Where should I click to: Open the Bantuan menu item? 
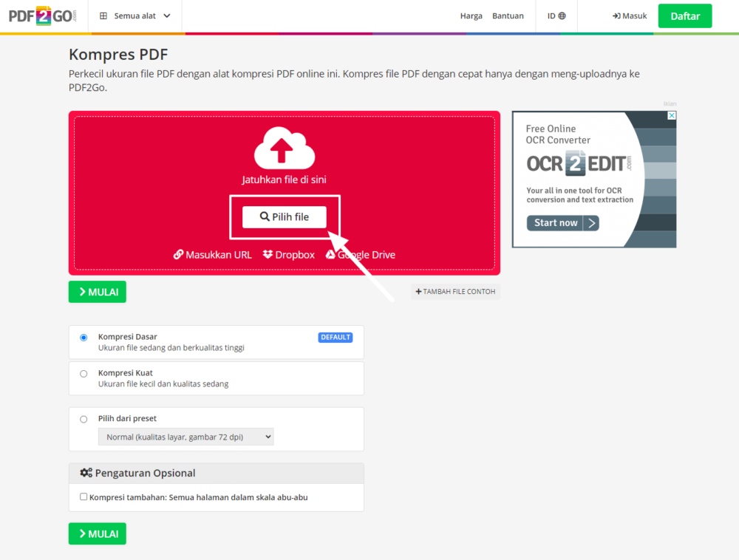(x=508, y=16)
